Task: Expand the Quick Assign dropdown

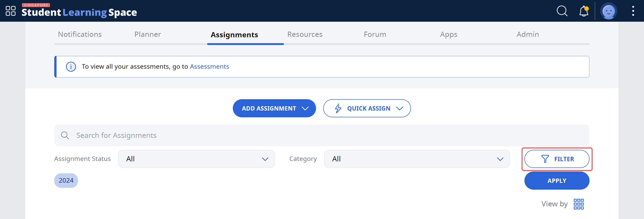Action: tap(367, 108)
